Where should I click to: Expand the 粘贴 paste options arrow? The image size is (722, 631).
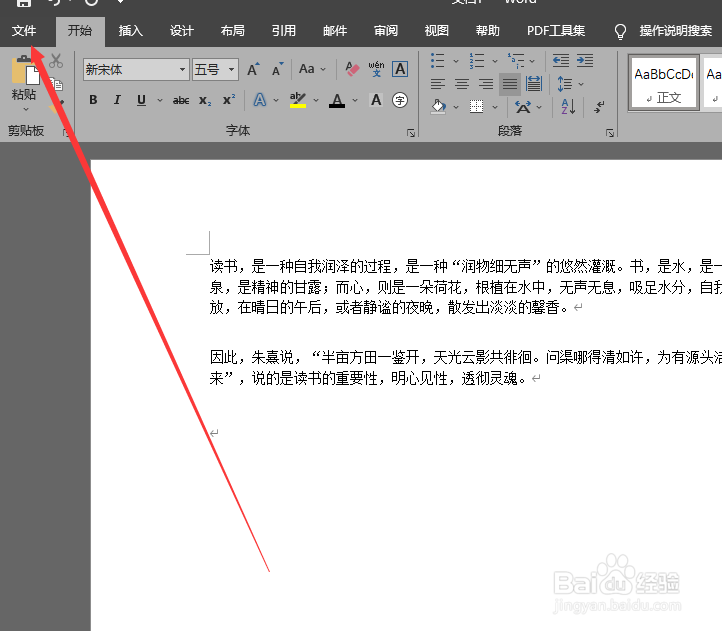tap(26, 110)
